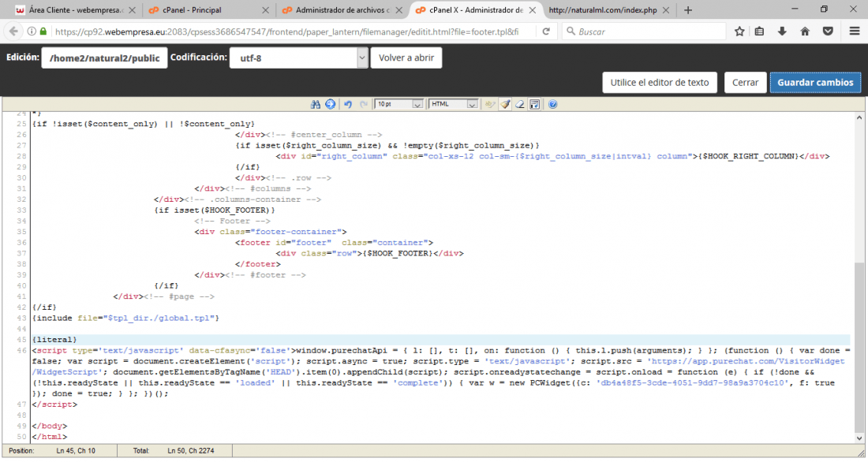
Task: Click the {literal} line 45
Action: [x=54, y=340]
